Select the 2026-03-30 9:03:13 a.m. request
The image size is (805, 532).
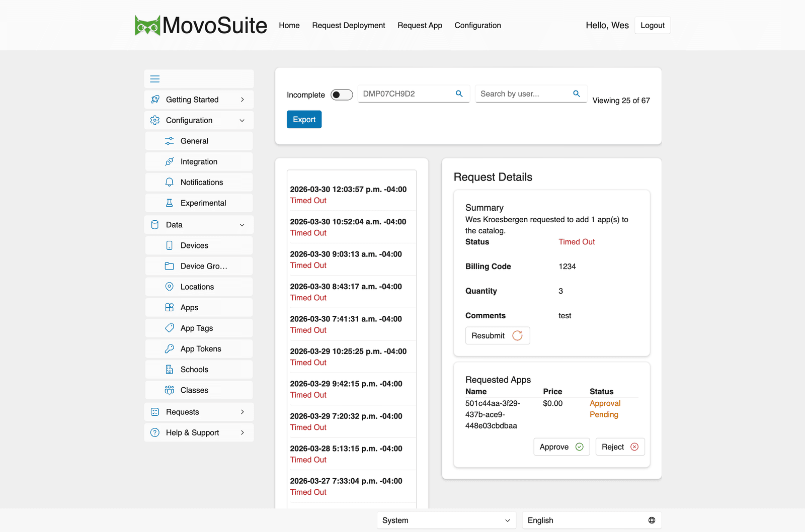(352, 259)
